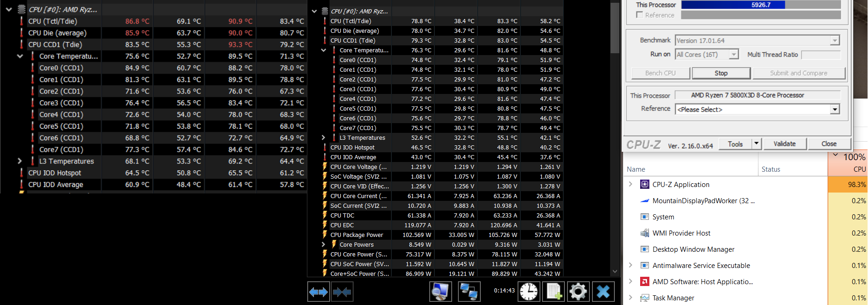The width and height of the screenshot is (868, 305).
Task: Click the blue expand-columns arrows icon
Action: pos(318,292)
